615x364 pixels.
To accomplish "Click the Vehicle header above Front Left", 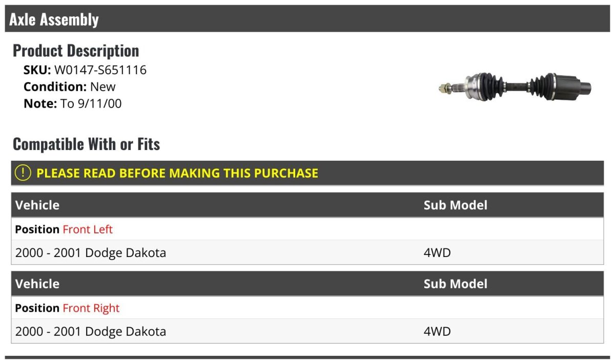I will (x=37, y=205).
